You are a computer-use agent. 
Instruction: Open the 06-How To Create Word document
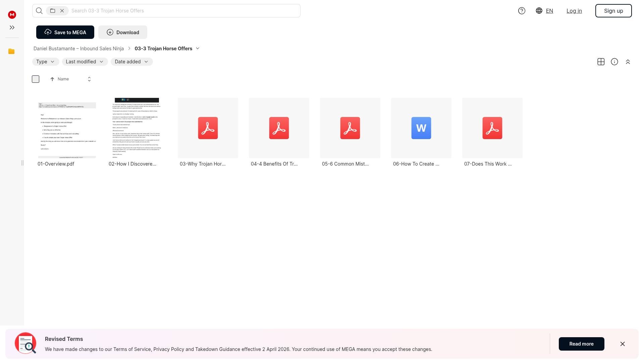point(421,128)
